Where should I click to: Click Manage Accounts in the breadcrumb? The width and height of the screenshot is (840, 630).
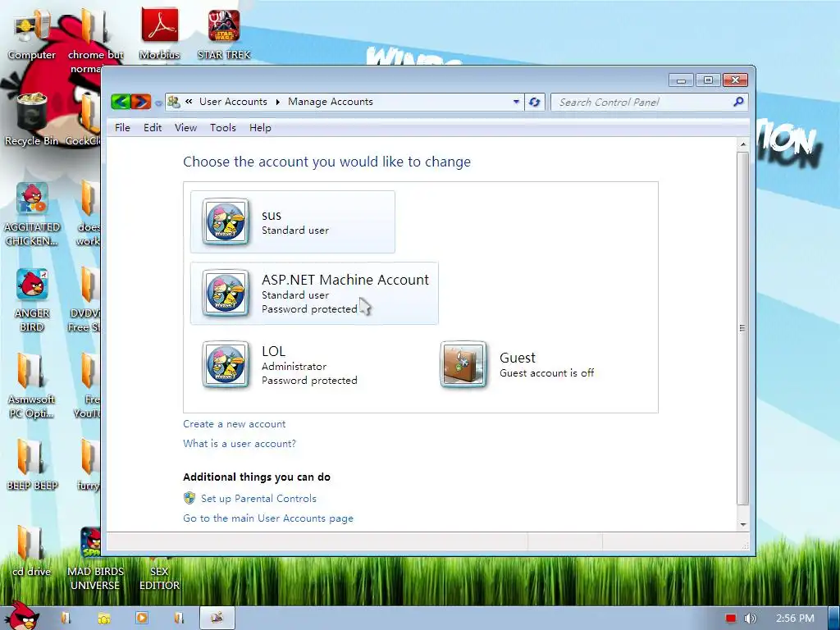(x=331, y=102)
